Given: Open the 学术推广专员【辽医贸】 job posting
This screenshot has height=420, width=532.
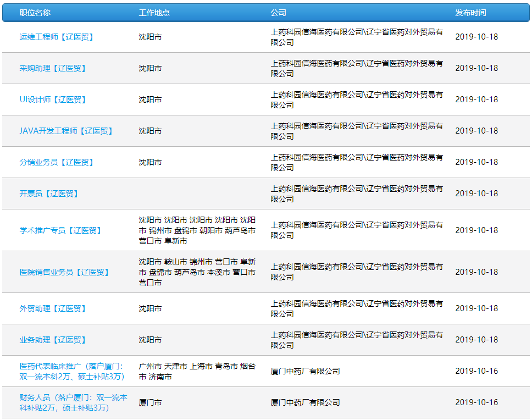Looking at the screenshot, I should pyautogui.click(x=60, y=230).
